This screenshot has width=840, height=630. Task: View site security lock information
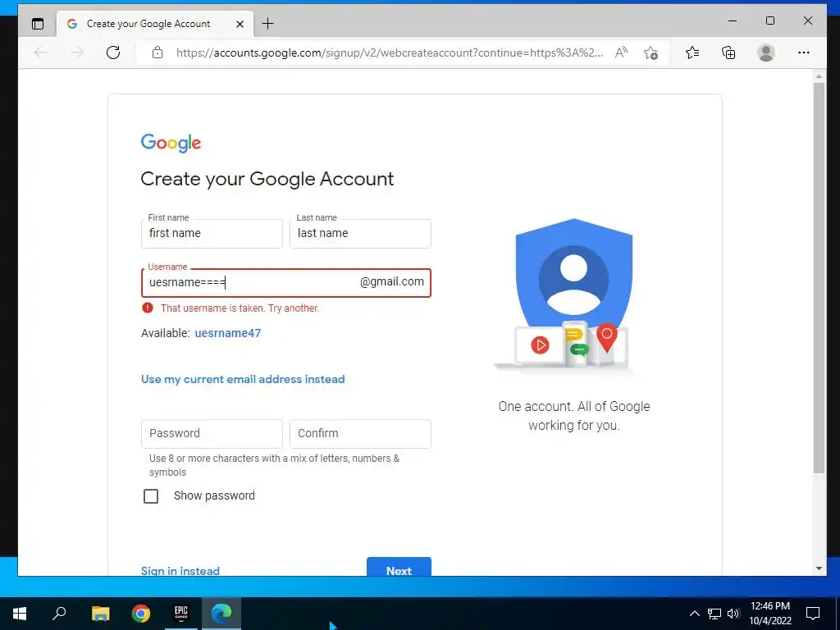tap(157, 52)
